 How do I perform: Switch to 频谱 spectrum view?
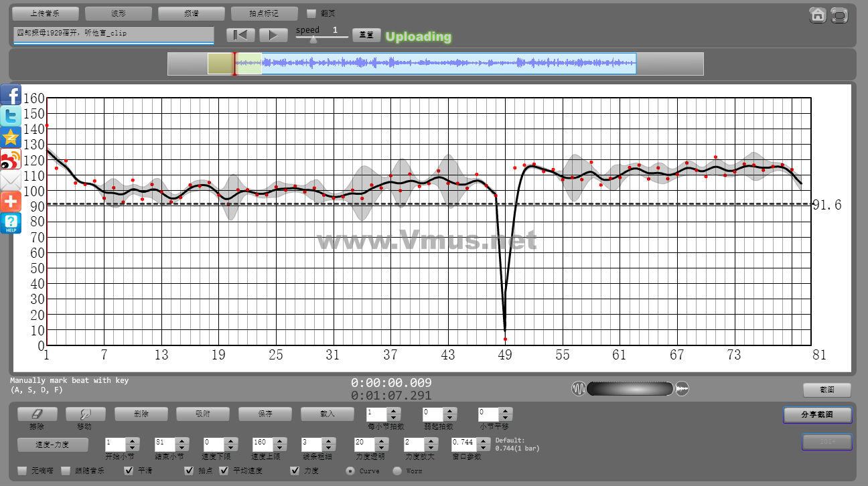(191, 13)
